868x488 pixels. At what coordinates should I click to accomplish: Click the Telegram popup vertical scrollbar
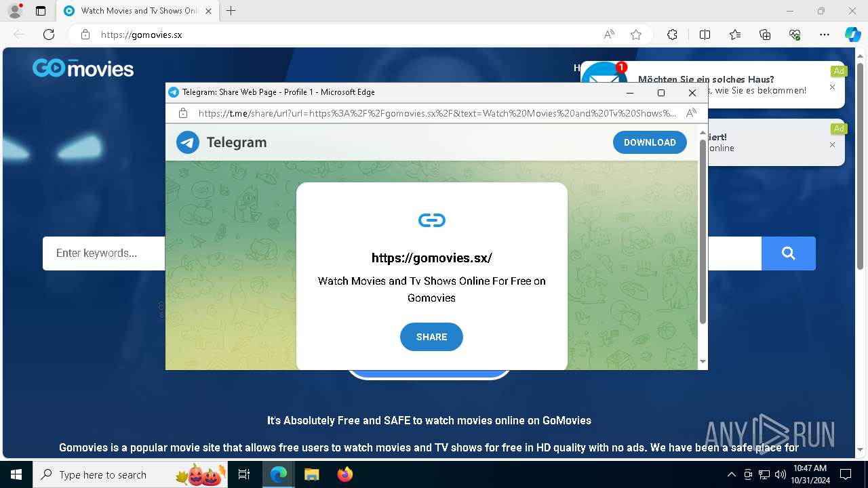(x=703, y=232)
